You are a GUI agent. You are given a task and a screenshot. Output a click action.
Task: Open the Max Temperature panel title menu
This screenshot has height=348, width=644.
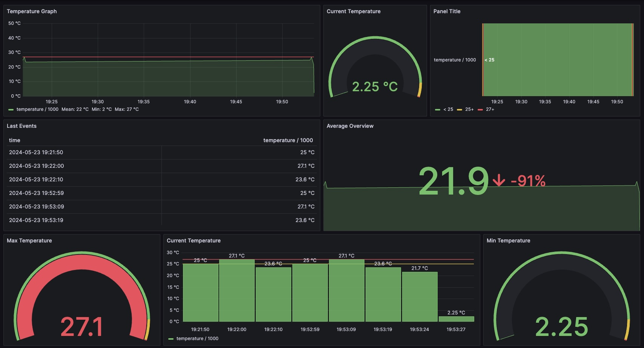coord(29,241)
